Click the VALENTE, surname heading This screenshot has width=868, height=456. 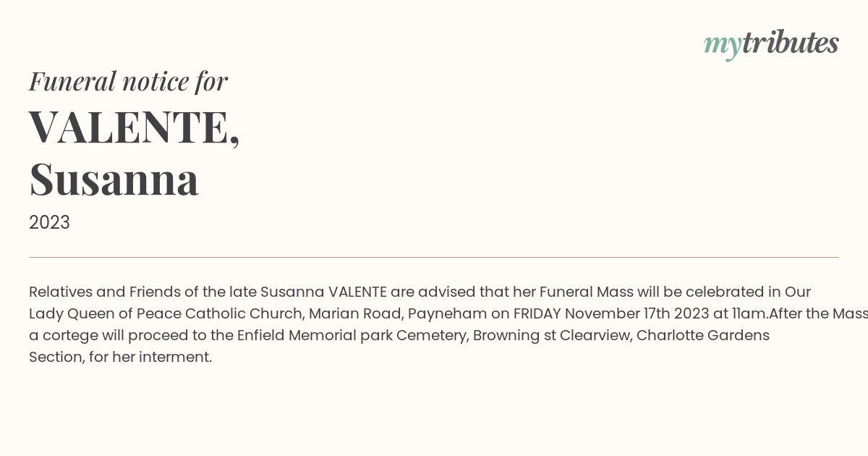135,127
